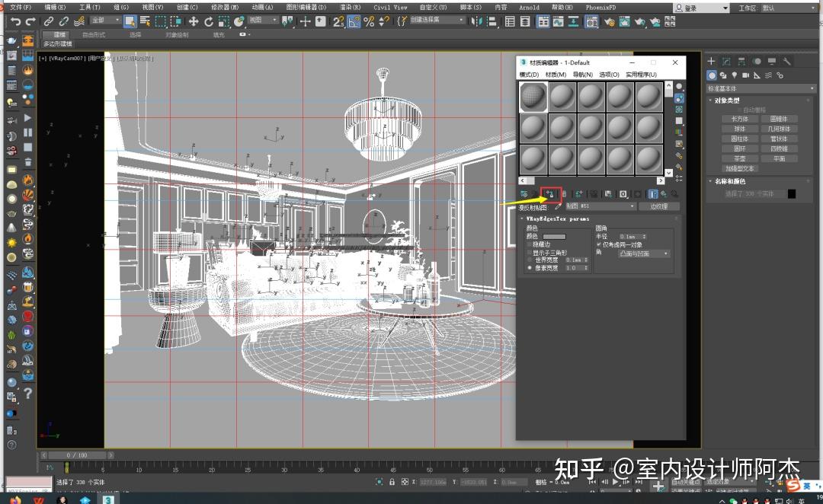Select the Select and Move tool
The height and width of the screenshot is (504, 823).
tap(192, 21)
